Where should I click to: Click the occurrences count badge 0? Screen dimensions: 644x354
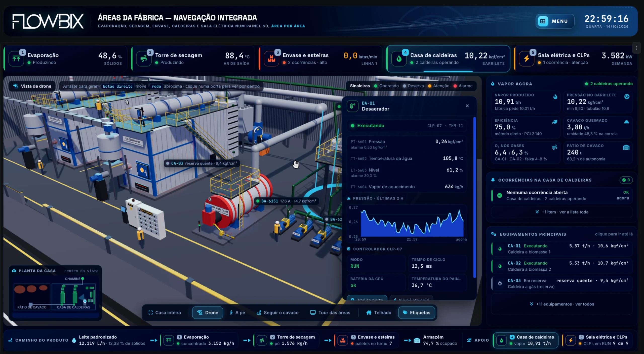point(626,180)
